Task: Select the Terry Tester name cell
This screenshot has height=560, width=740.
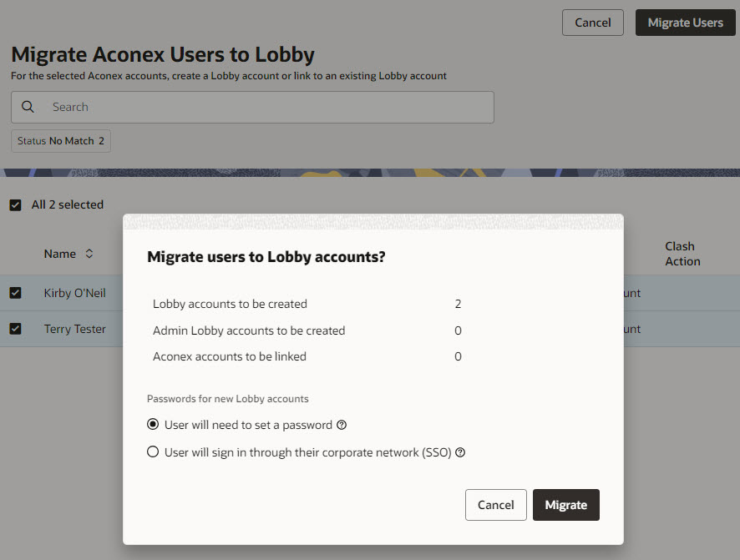Action: pos(74,329)
